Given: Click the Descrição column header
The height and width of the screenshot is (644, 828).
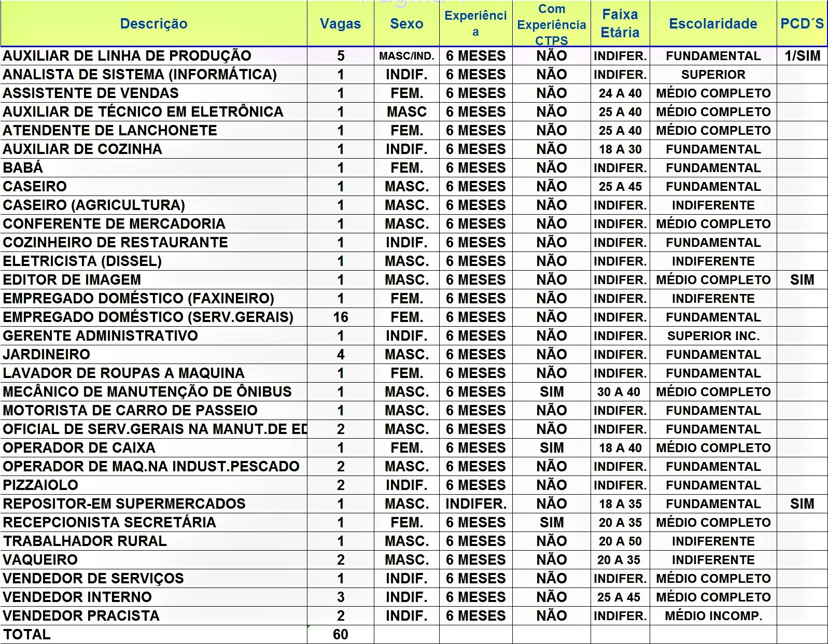Looking at the screenshot, I should click(153, 24).
